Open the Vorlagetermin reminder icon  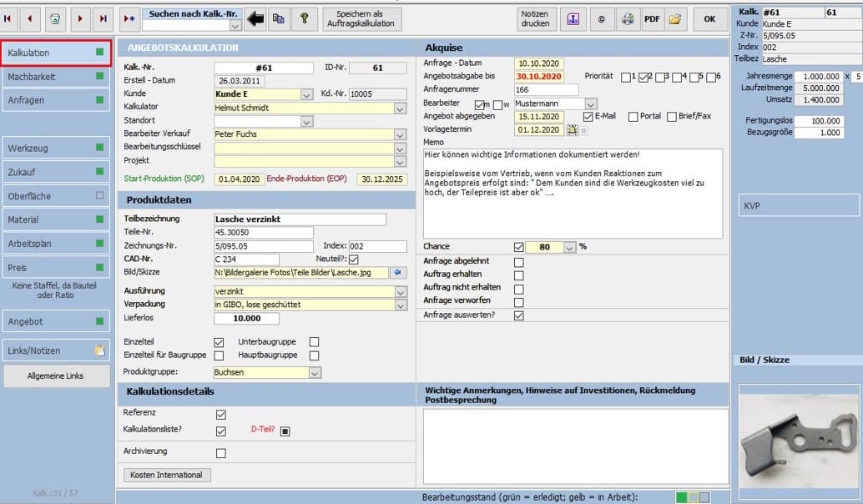(573, 130)
